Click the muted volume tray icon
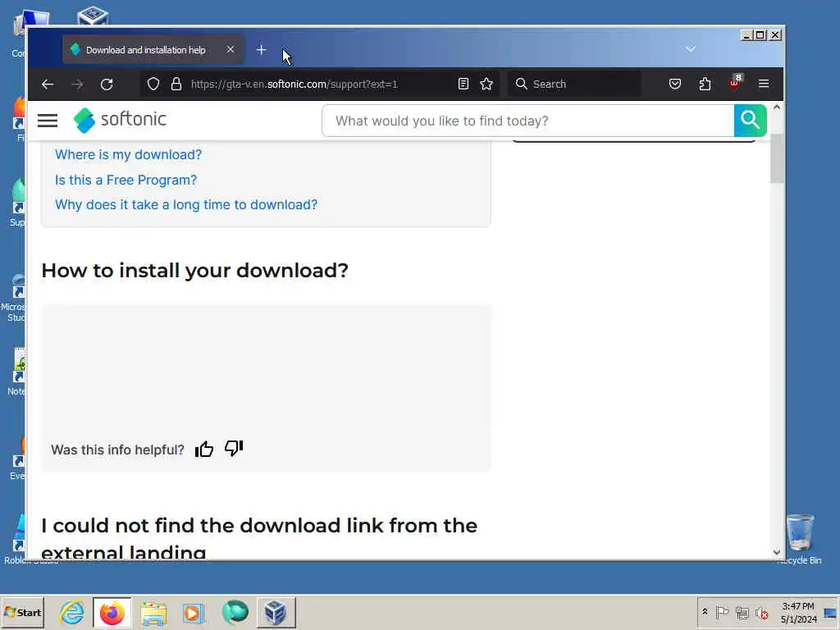Image resolution: width=840 pixels, height=630 pixels. [761, 612]
